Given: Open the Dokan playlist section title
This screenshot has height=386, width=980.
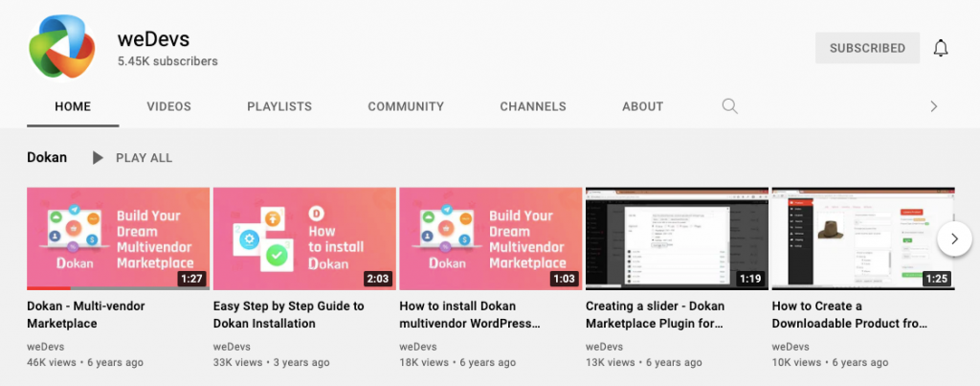Looking at the screenshot, I should tap(47, 158).
